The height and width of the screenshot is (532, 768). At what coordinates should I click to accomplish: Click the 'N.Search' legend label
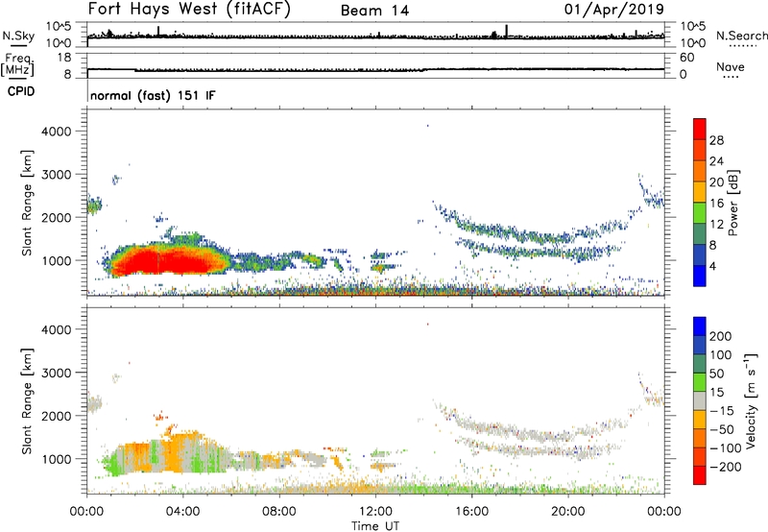(742, 36)
